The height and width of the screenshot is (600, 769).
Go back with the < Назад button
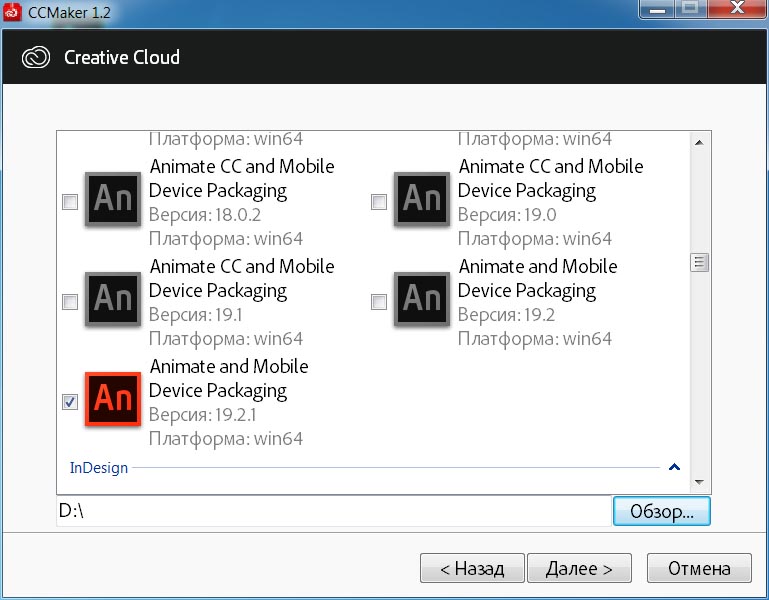click(x=472, y=568)
